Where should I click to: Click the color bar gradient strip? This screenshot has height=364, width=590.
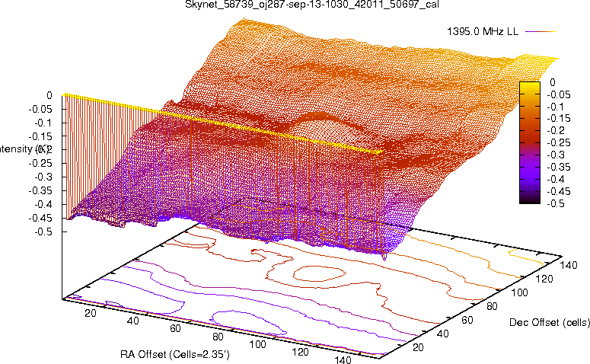pos(530,142)
